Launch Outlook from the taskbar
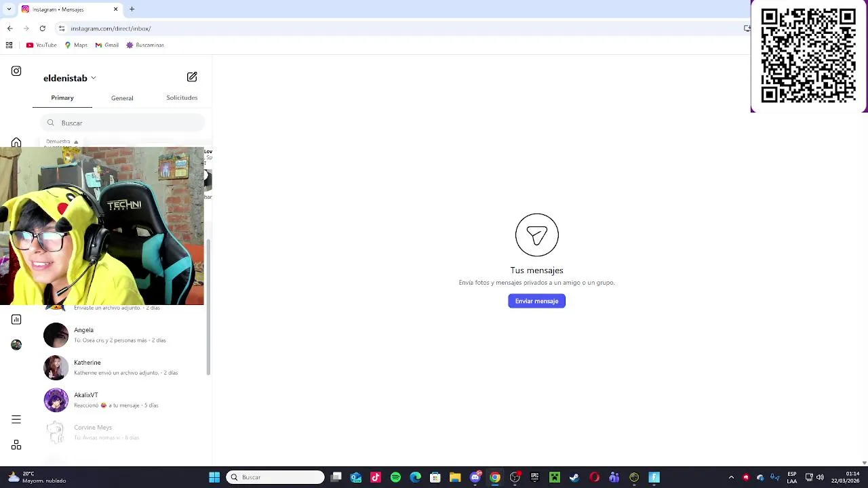868x488 pixels. pos(356,477)
